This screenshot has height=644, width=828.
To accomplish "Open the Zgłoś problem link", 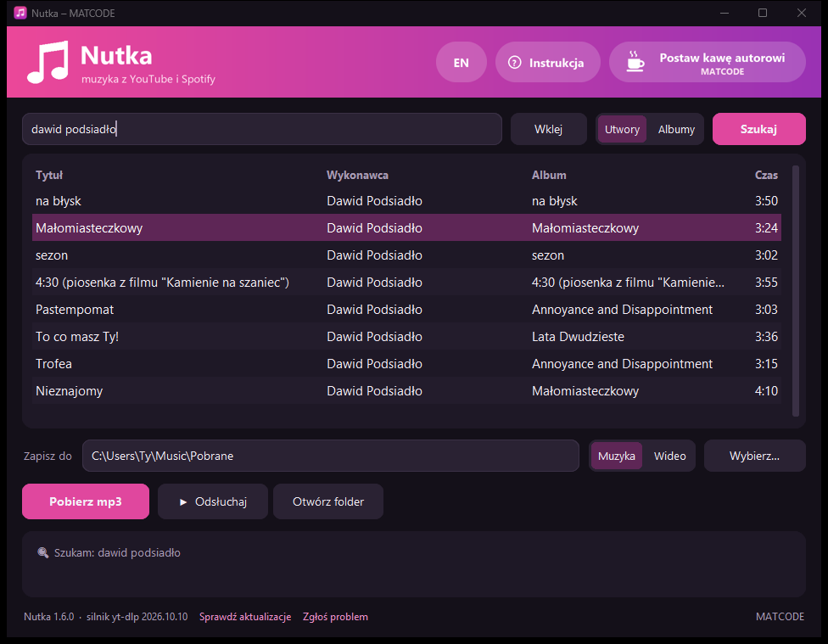I will tap(335, 617).
